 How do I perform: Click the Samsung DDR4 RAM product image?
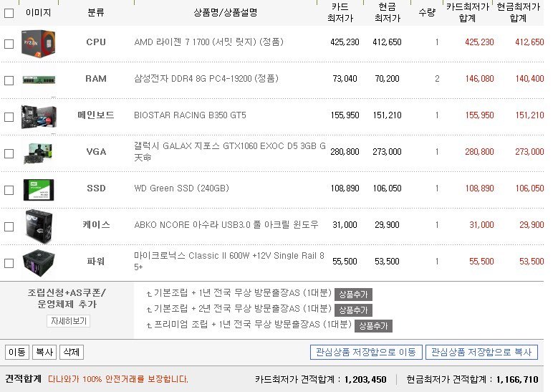pos(38,80)
